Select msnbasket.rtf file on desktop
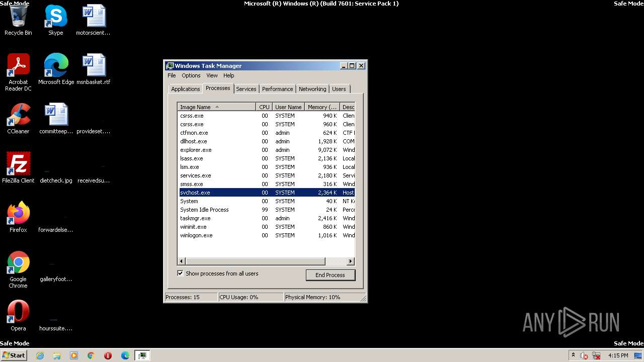The image size is (644, 362). click(93, 69)
